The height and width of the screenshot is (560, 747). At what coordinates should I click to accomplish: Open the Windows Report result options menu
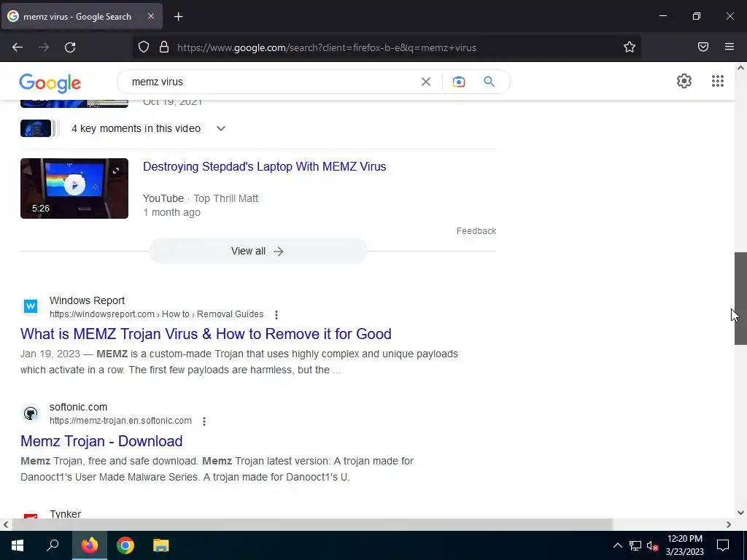pos(276,315)
